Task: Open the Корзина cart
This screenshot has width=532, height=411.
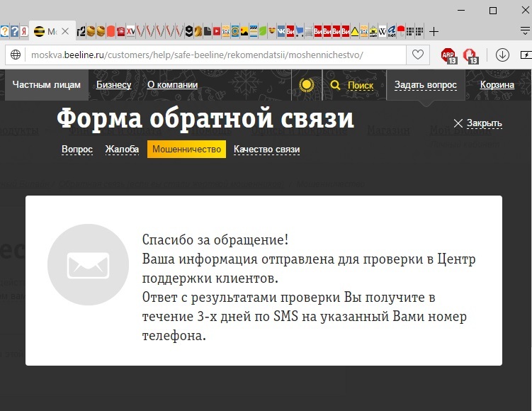Action: [x=497, y=85]
